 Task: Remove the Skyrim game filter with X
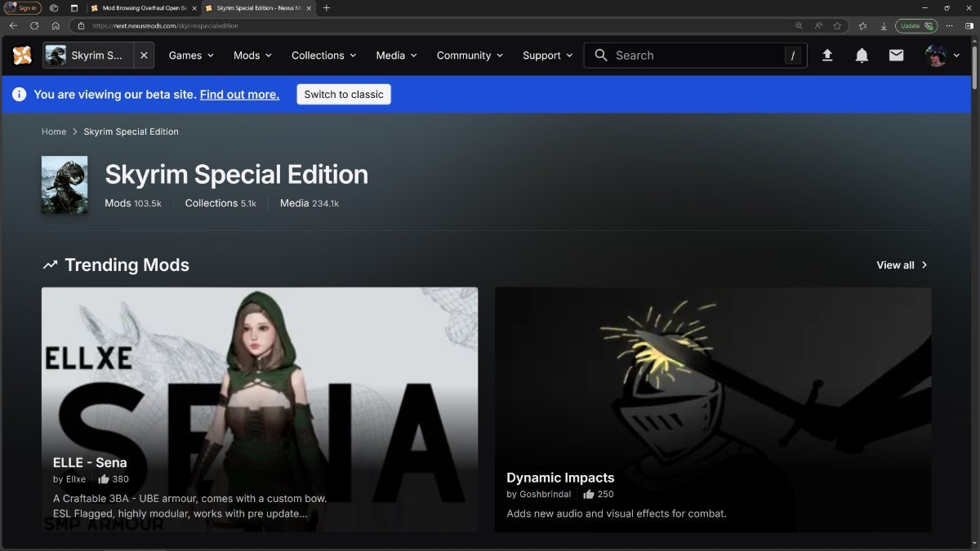click(x=144, y=56)
